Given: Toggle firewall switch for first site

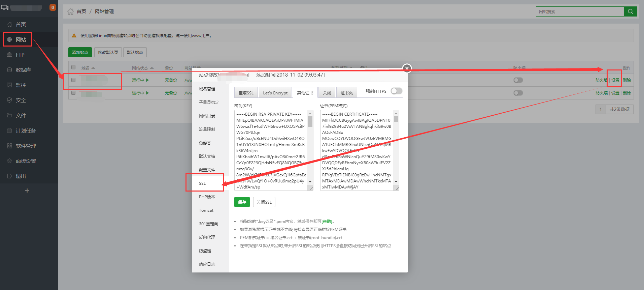Looking at the screenshot, I should click(x=518, y=80).
